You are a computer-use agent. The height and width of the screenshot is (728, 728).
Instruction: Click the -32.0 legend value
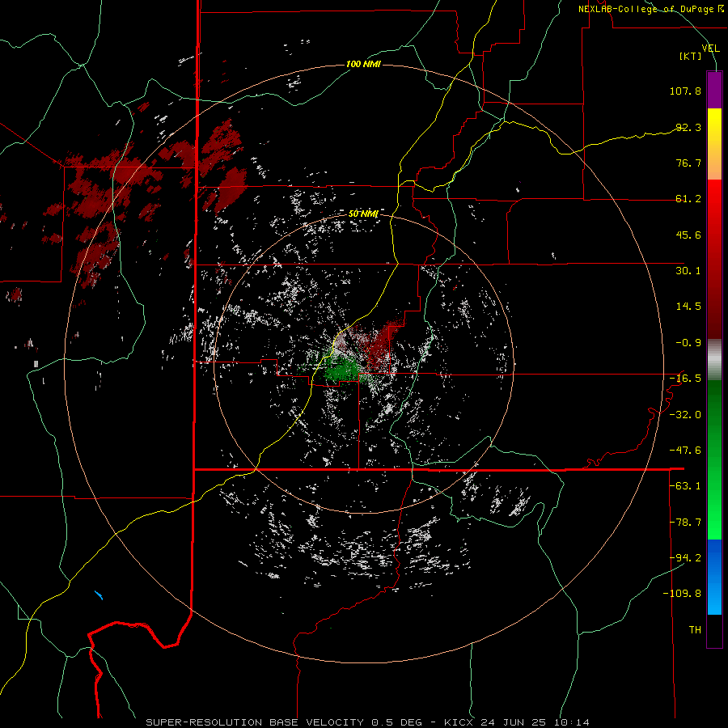685,415
